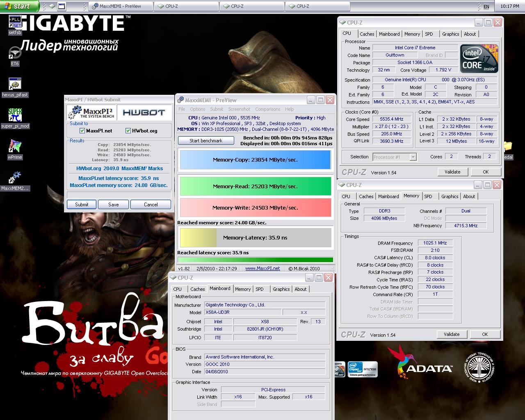
Task: Click the 10:17 PM system clock
Action: pos(510,6)
